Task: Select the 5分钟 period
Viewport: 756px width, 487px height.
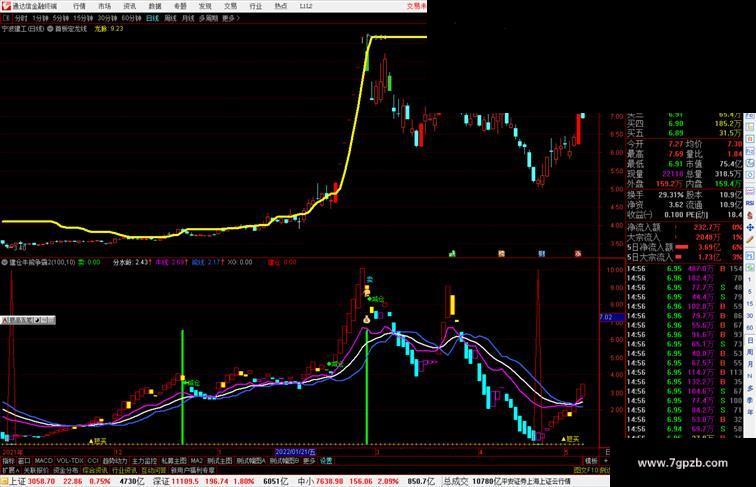Action: tap(61, 18)
